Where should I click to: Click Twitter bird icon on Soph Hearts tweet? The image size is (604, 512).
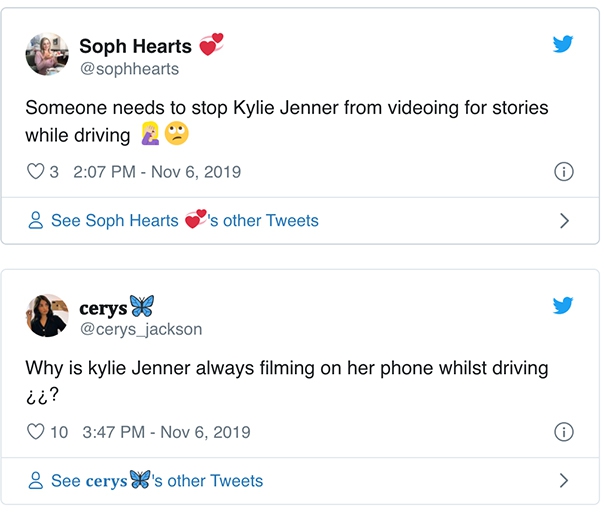tap(563, 44)
